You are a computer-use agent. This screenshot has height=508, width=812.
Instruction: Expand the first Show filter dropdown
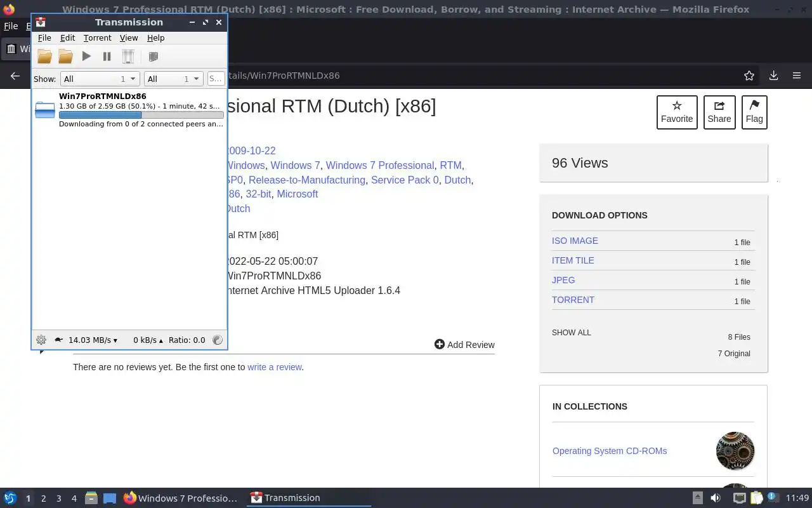pyautogui.click(x=100, y=79)
